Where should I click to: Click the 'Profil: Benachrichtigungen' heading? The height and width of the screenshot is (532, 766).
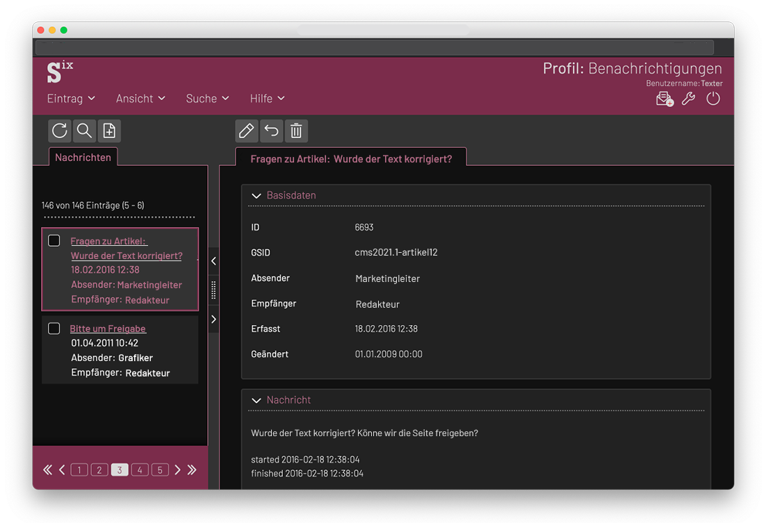633,68
